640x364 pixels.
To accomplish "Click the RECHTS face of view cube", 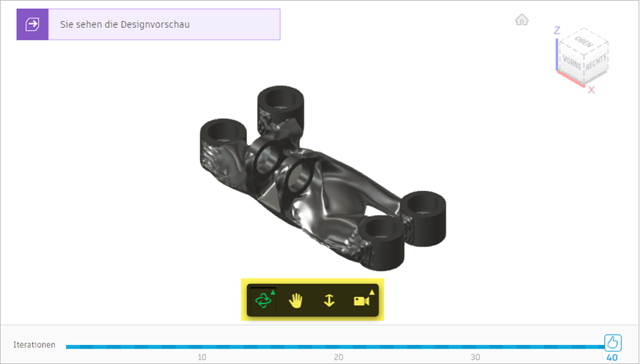I will coord(596,63).
